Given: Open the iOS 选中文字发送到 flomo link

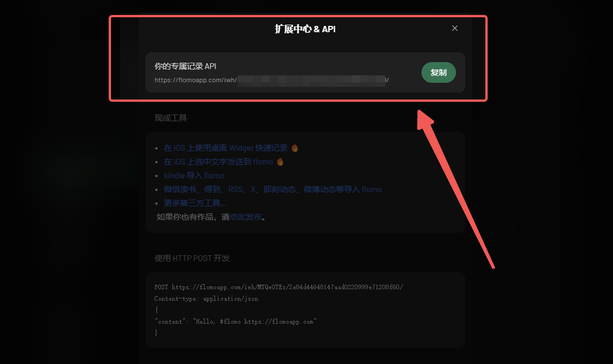Looking at the screenshot, I should (x=218, y=162).
